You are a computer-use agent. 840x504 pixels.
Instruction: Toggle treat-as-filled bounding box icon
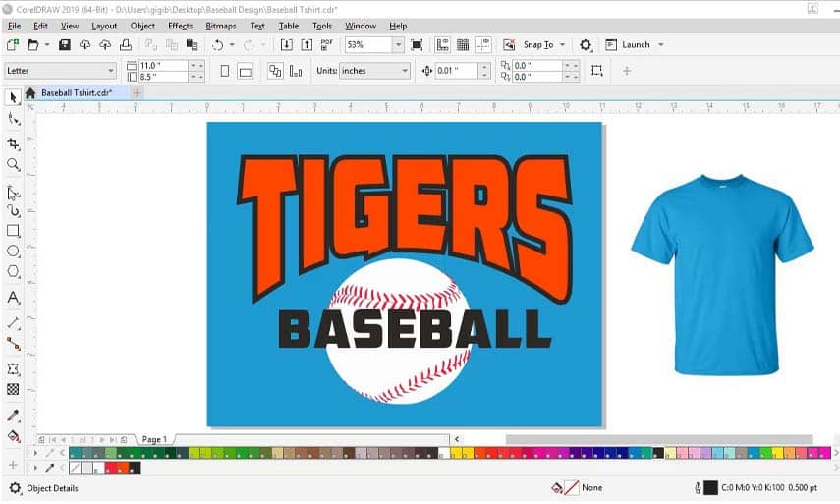(x=596, y=71)
